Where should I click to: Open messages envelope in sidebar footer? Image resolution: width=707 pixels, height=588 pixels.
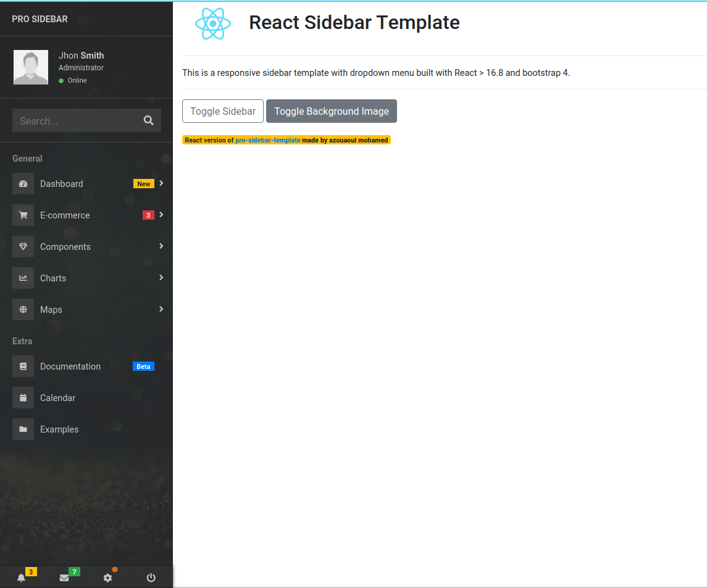click(x=64, y=578)
